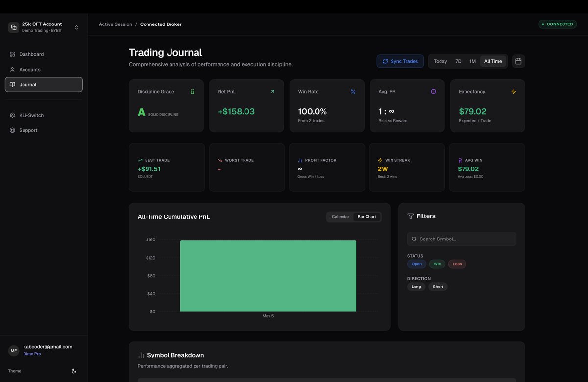Image resolution: width=588 pixels, height=382 pixels.
Task: Click the Dime Pro plan link
Action: [32, 354]
